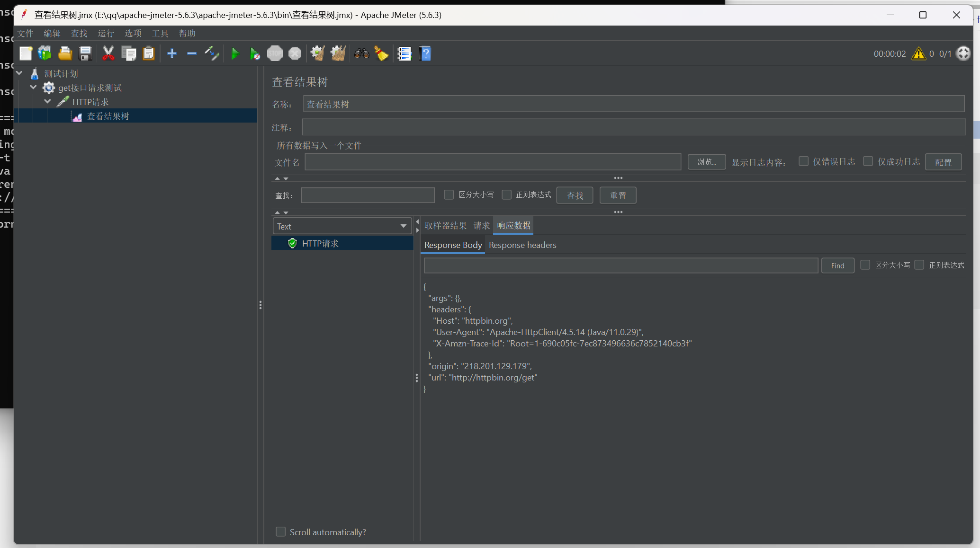This screenshot has width=980, height=548.
Task: Click the yellow warning log icon
Action: [x=919, y=54]
